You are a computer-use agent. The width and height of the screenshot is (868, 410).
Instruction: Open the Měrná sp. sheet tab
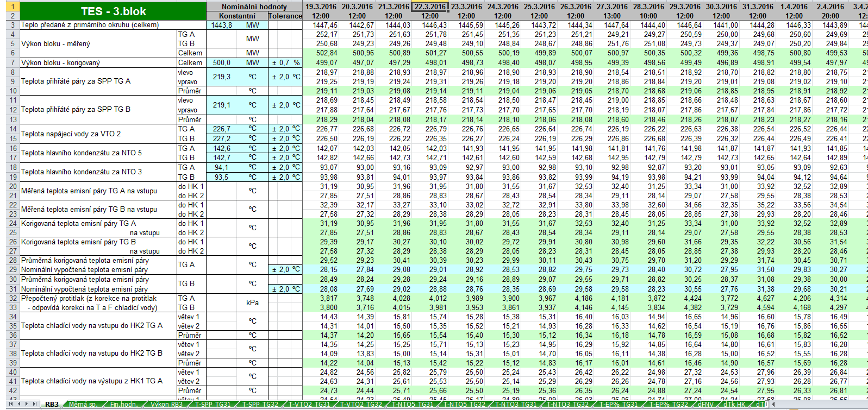(83, 404)
